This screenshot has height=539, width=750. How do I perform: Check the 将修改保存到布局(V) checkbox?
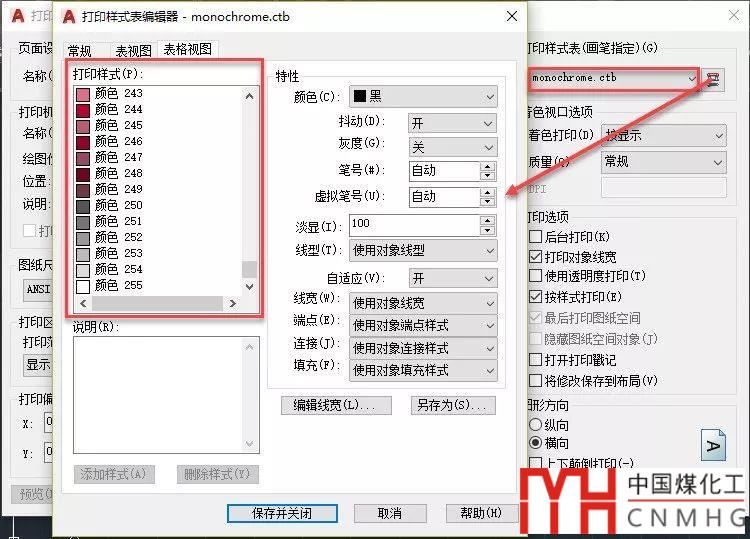536,381
